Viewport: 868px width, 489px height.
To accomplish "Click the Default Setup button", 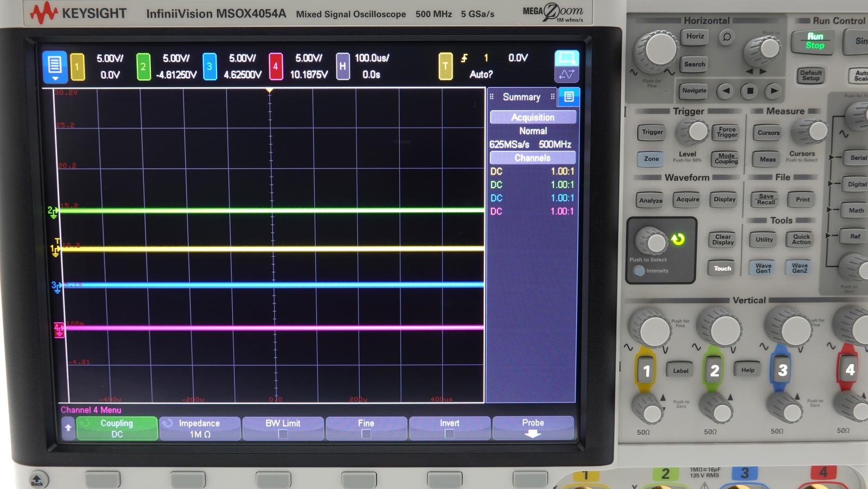I will pyautogui.click(x=810, y=75).
